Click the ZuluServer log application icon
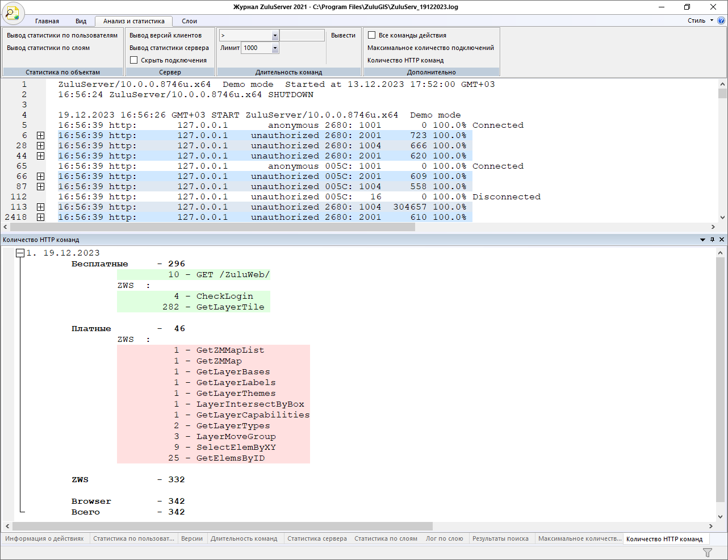This screenshot has width=728, height=560. [12, 12]
